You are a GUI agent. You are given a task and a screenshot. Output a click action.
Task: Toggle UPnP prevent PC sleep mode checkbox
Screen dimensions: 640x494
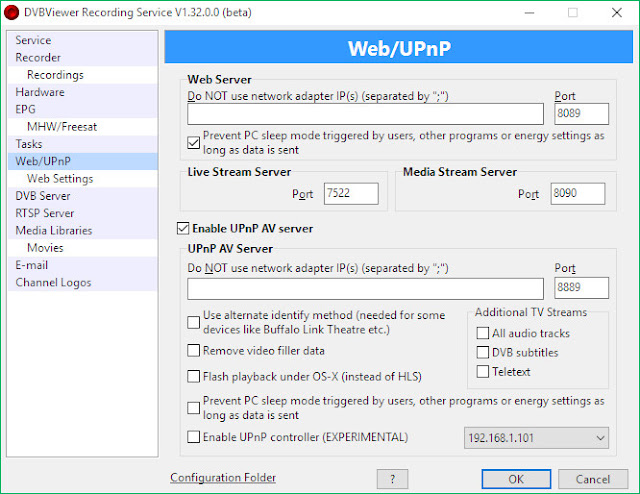[193, 408]
